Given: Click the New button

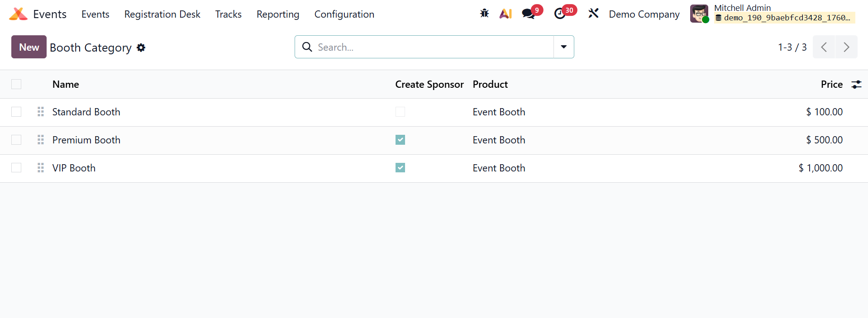Looking at the screenshot, I should (29, 47).
